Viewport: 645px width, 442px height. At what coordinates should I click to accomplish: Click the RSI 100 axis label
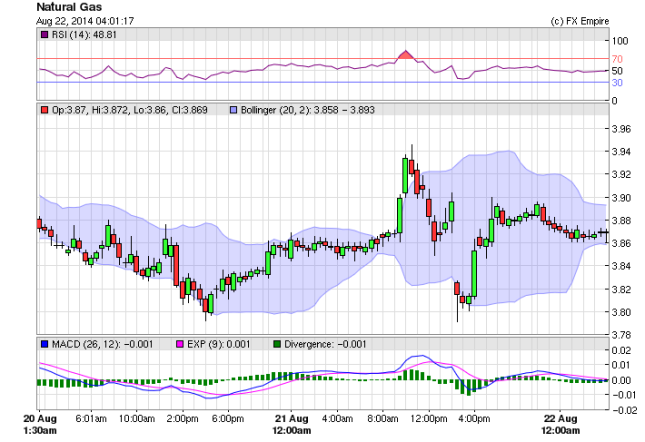[x=620, y=41]
